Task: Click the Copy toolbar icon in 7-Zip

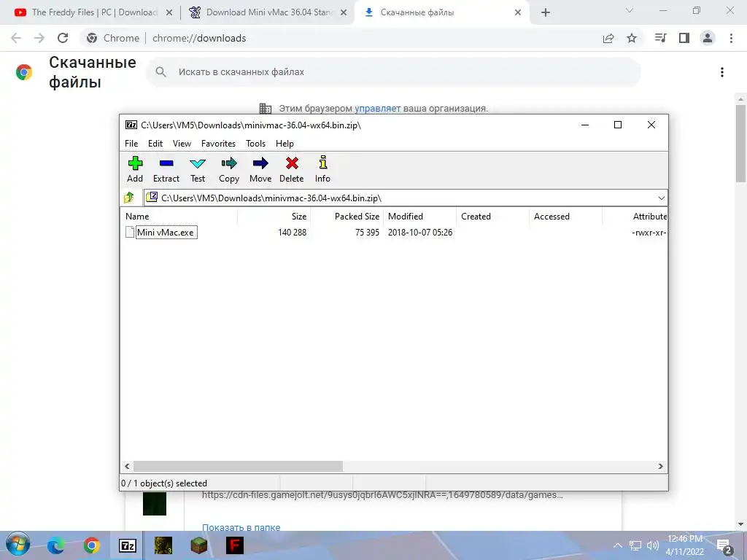Action: click(x=229, y=169)
